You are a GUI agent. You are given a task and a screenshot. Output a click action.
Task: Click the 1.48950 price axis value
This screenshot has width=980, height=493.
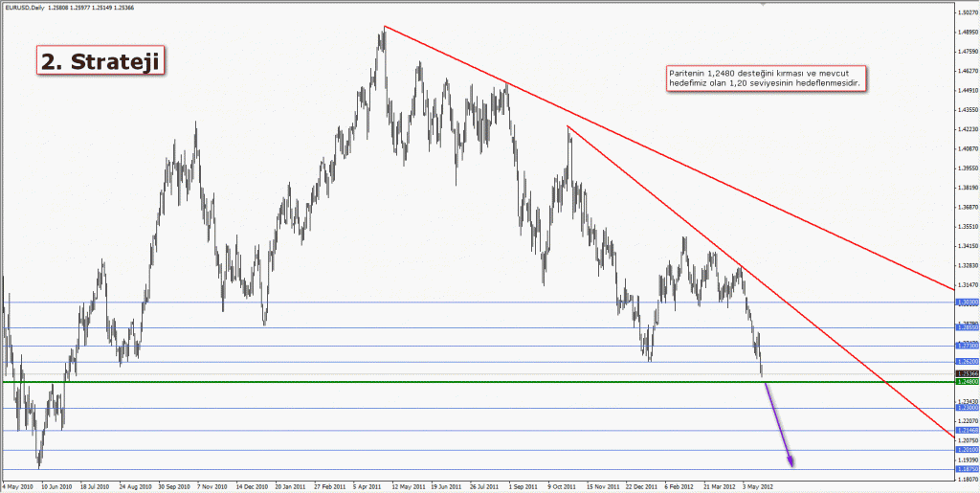click(968, 32)
